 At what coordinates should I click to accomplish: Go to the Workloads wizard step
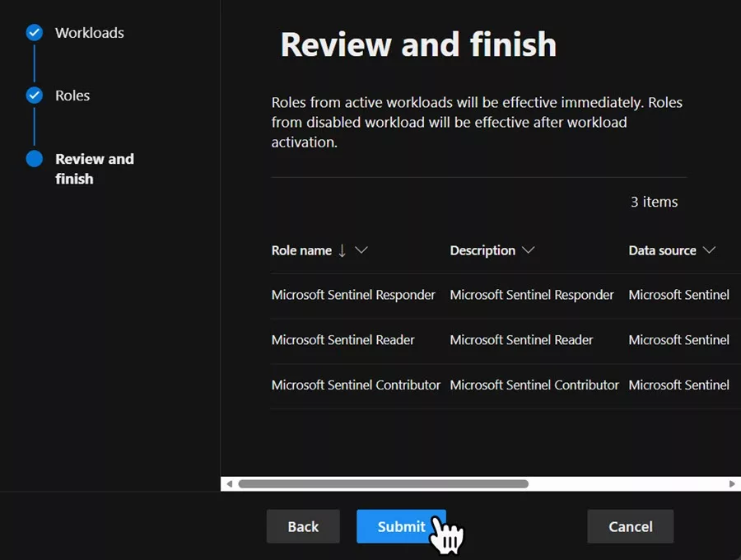click(89, 33)
